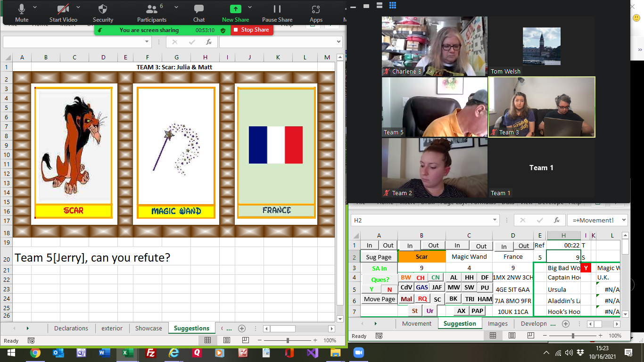Open the Name Box dropdown in left Excel

pos(148,42)
